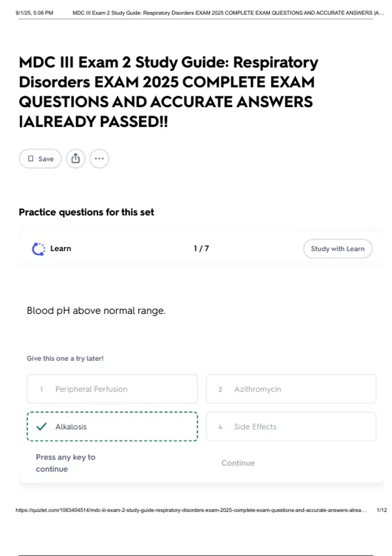Click the Alkalosis answer text
The width and height of the screenshot is (392, 556).
click(71, 427)
